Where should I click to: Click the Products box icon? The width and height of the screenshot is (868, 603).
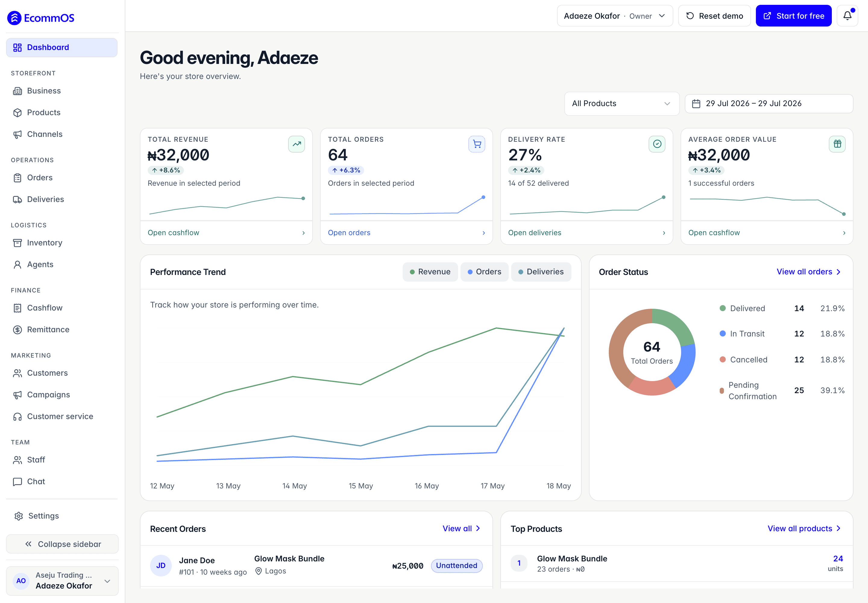click(x=17, y=112)
